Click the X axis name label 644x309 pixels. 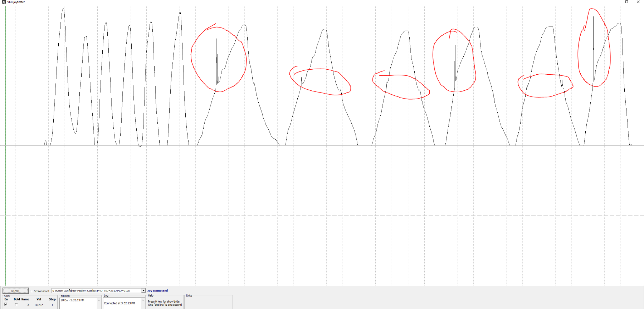tap(28, 305)
